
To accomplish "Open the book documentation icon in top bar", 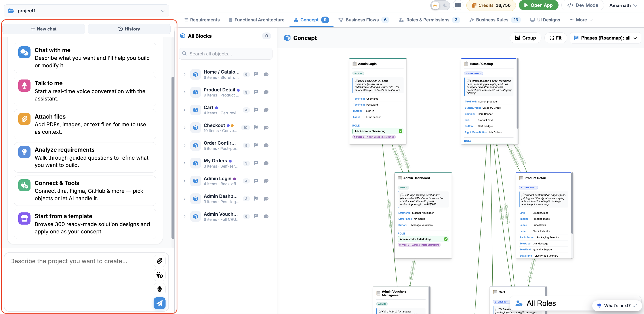I will tap(458, 5).
